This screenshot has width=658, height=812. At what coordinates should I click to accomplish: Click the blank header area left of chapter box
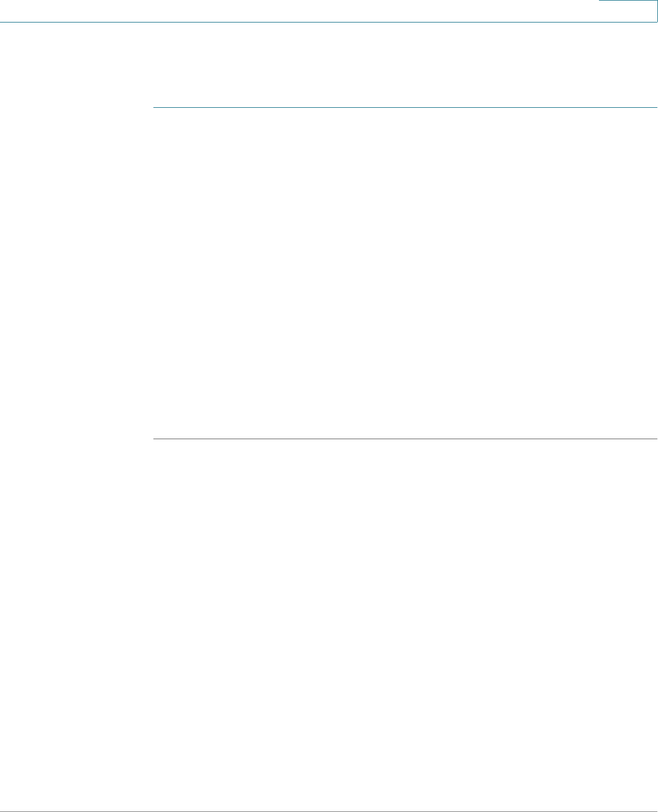coord(299,10)
